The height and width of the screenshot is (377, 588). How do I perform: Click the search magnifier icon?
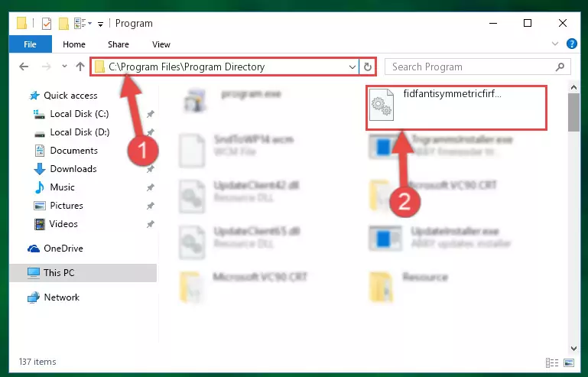pyautogui.click(x=560, y=67)
